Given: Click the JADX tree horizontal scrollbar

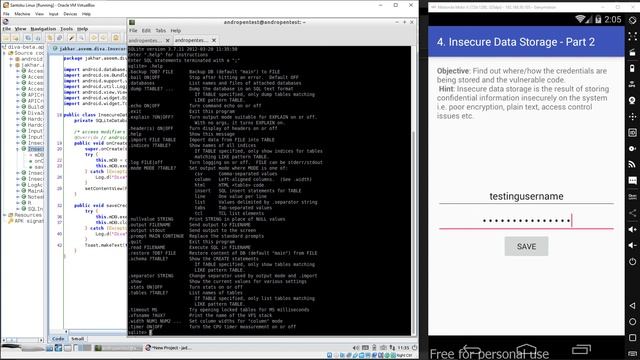Looking at the screenshot, I should (x=23, y=340).
